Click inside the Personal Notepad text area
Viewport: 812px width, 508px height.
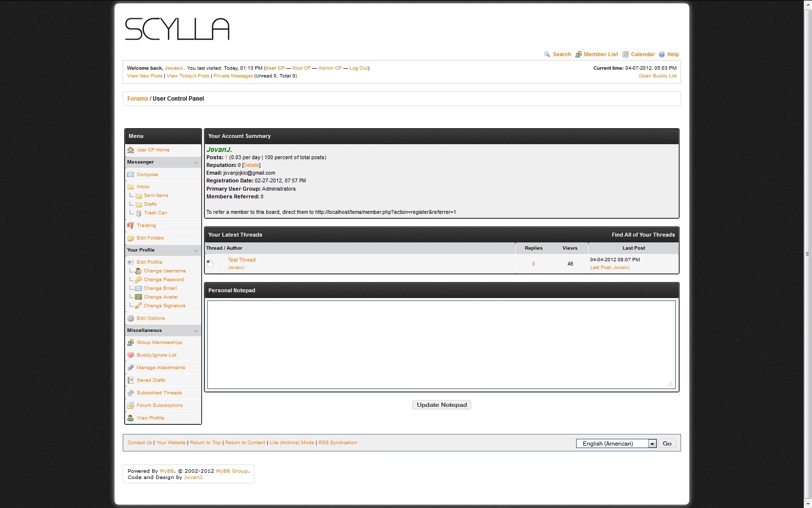[x=441, y=344]
